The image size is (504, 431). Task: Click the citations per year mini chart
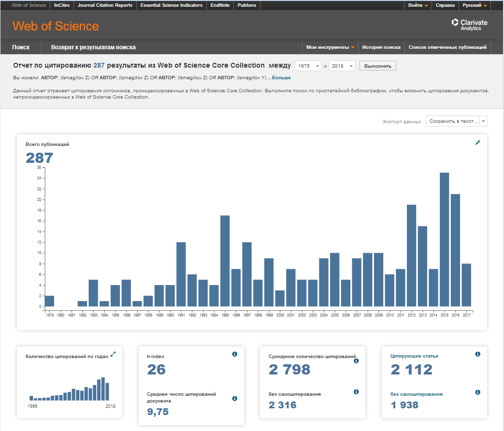(x=70, y=389)
